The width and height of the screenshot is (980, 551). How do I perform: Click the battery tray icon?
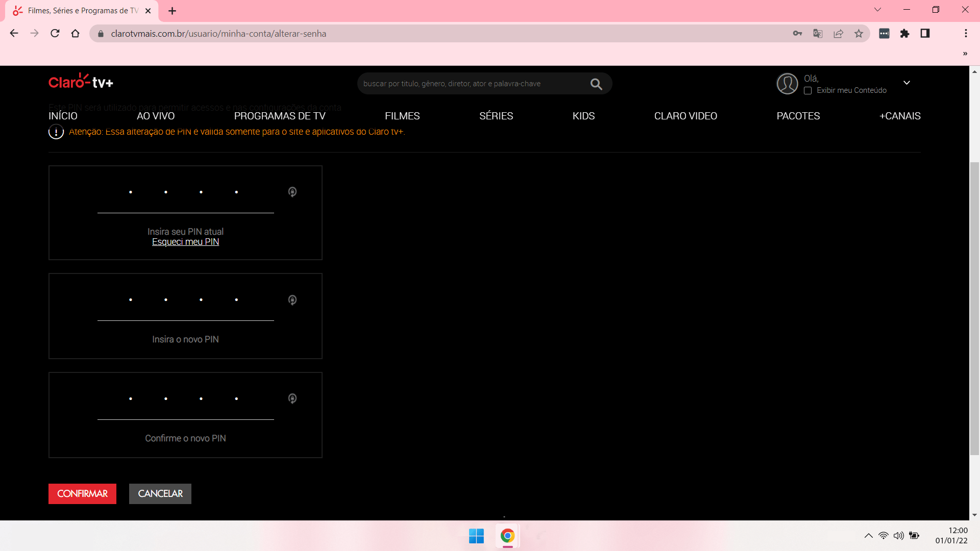[914, 536]
